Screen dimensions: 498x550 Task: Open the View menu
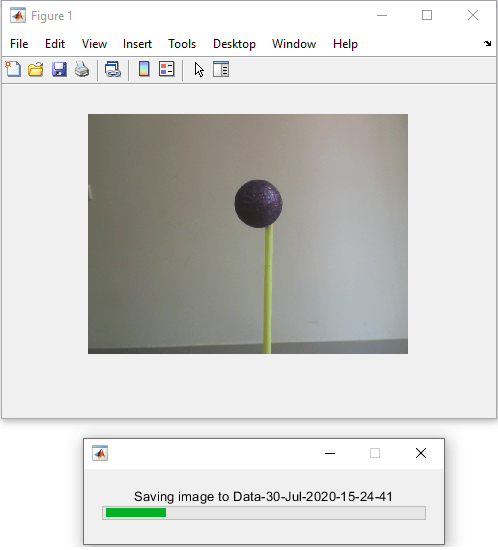94,44
